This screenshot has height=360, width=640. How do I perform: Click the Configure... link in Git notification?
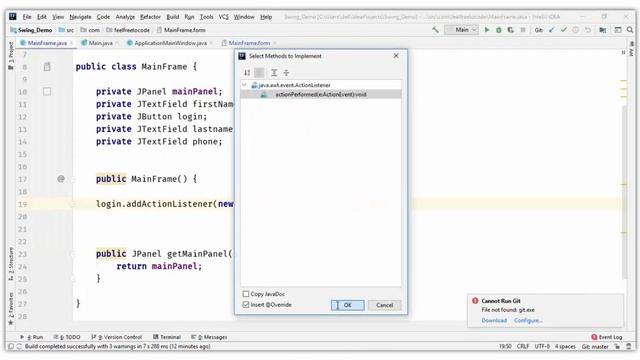[528, 320]
